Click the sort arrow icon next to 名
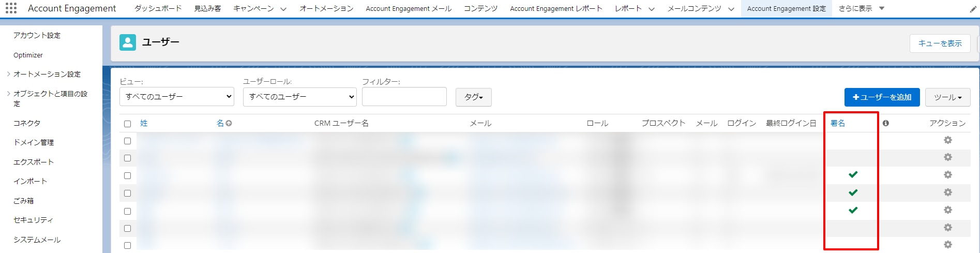Viewport: 980px width, 253px height. (x=229, y=123)
